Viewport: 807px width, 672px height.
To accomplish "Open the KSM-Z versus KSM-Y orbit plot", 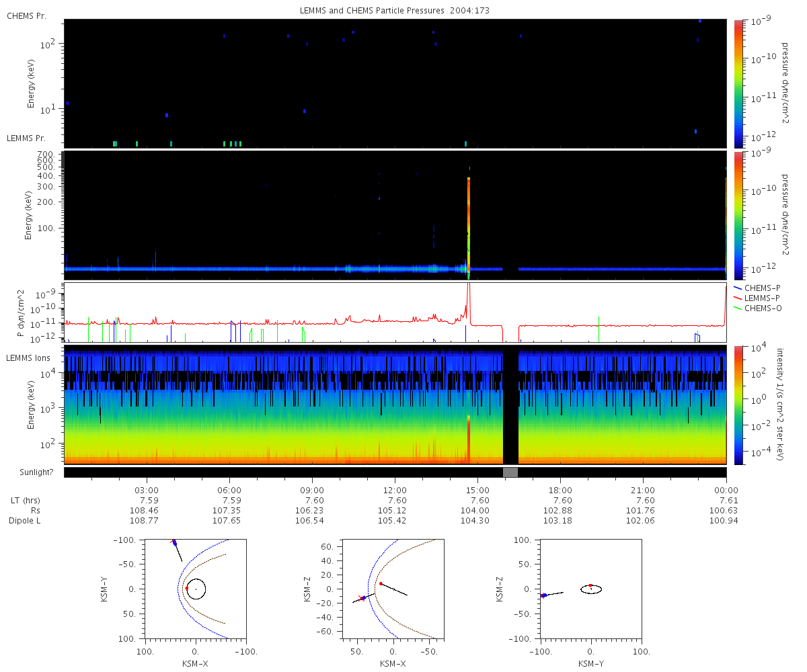I will click(x=590, y=589).
